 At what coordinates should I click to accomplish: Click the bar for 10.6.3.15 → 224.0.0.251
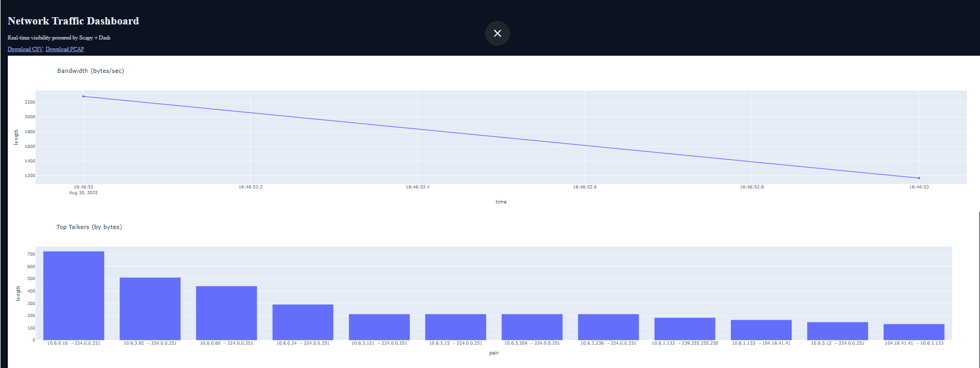[x=455, y=327]
